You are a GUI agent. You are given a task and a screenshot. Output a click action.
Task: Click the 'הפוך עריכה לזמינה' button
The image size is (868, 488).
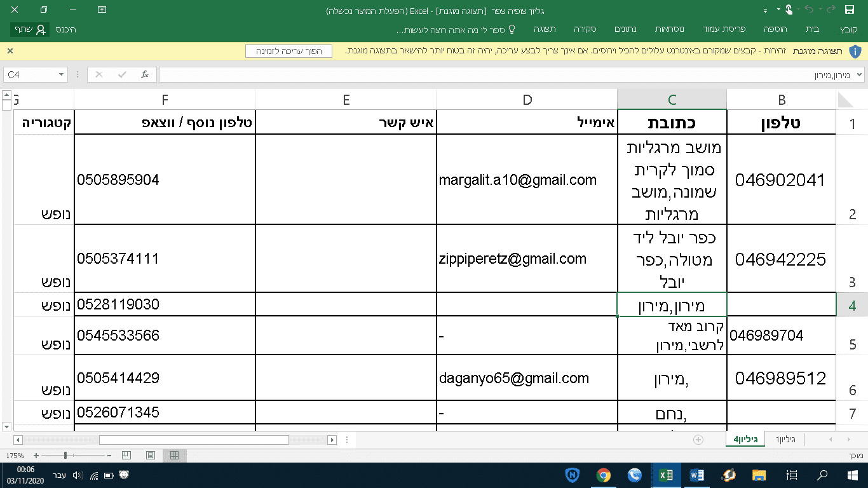coord(289,51)
